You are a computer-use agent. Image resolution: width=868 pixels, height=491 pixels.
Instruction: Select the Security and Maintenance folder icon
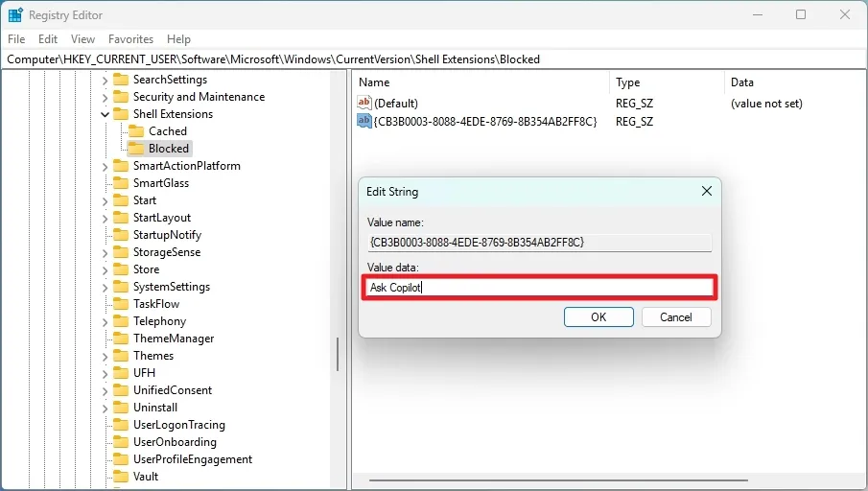pyautogui.click(x=121, y=97)
